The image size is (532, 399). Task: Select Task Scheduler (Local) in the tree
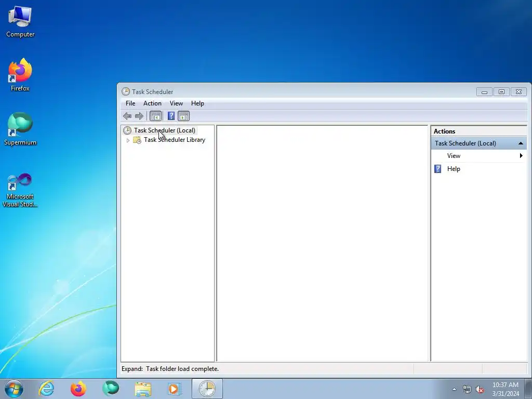tap(165, 130)
